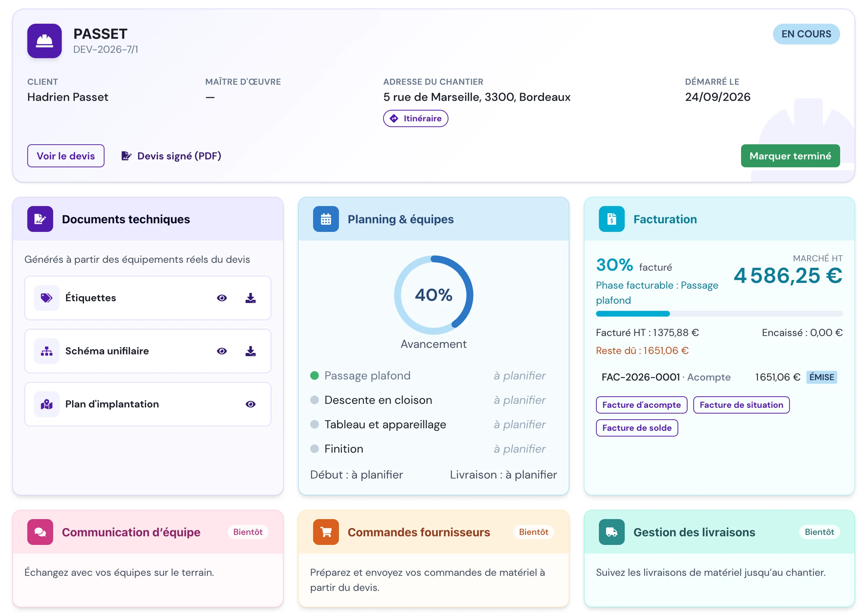The width and height of the screenshot is (866, 616).
Task: Click Marquer terminé button
Action: click(x=790, y=156)
